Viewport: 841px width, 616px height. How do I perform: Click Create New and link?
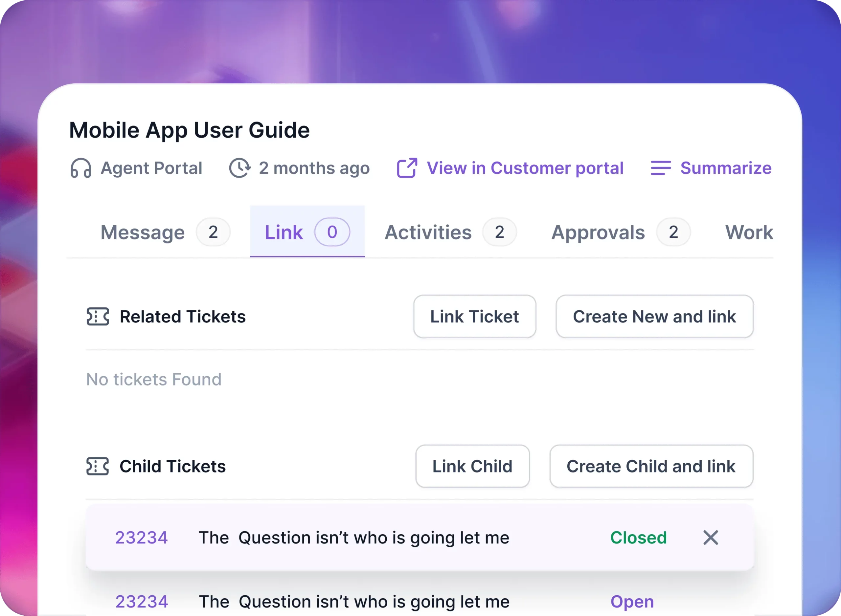coord(654,317)
